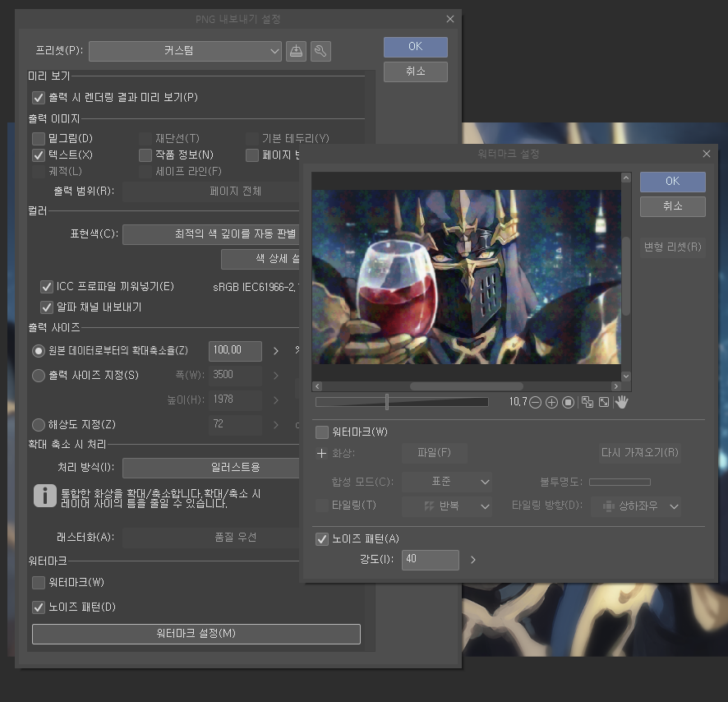Click the scroll right arrow in watermark preview
Screen dimensions: 728x702
pos(615,386)
